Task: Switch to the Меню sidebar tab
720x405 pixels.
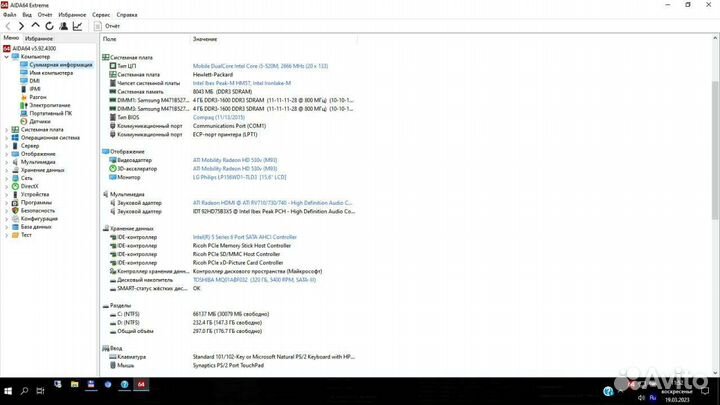Action: tap(11, 38)
